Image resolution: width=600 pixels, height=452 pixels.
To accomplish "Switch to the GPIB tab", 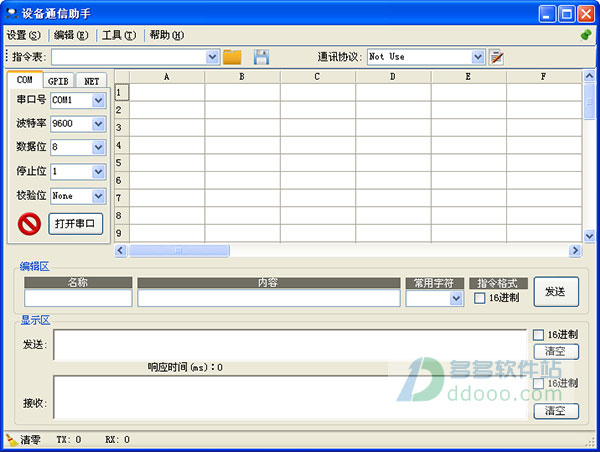I will pos(58,81).
